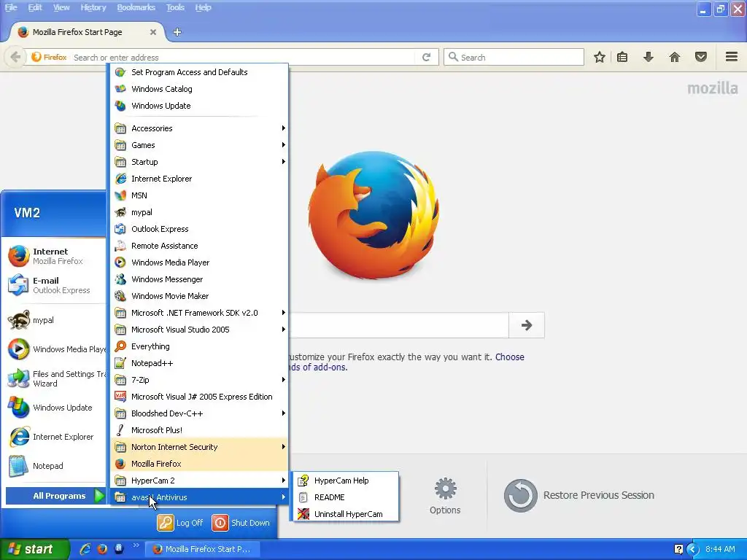
Task: Launch Internet Explorer from All Programs list
Action: 199,179
